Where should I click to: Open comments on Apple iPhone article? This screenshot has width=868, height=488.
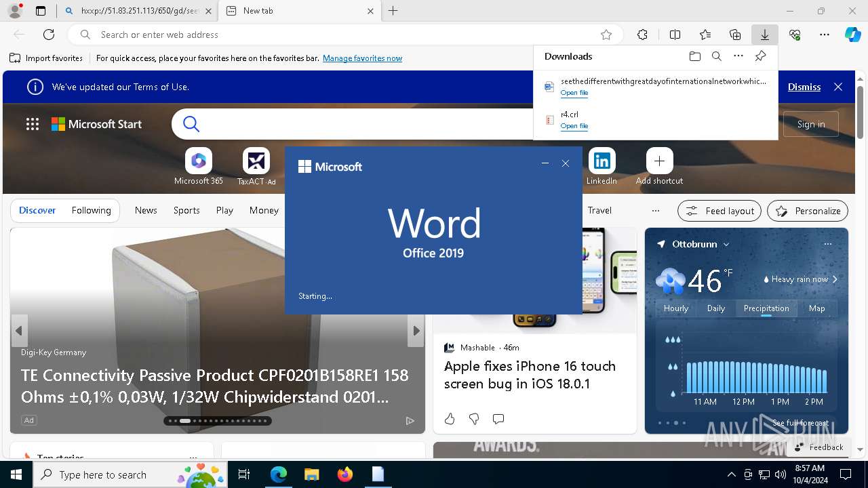[x=498, y=419]
